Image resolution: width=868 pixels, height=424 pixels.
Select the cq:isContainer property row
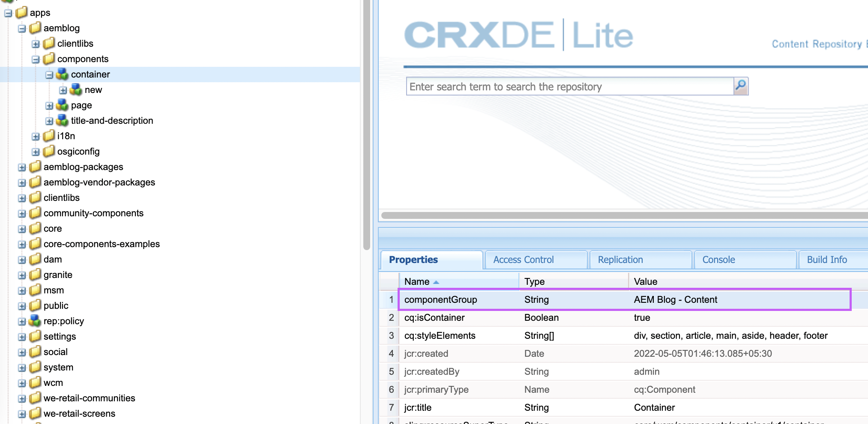[624, 317]
